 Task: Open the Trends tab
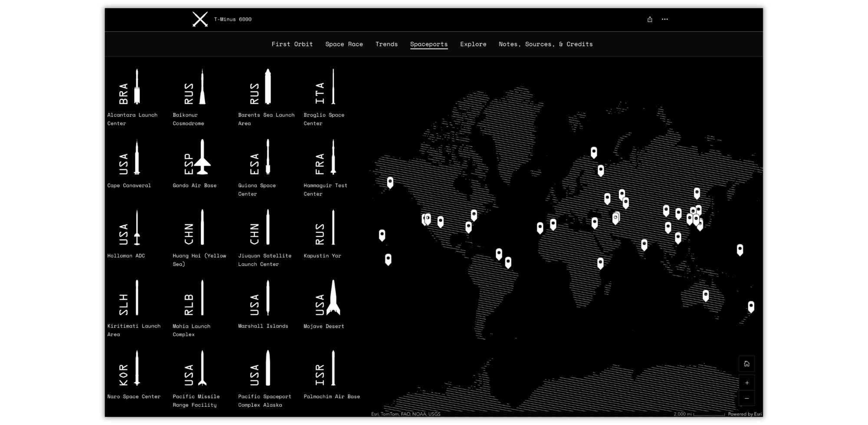(387, 44)
